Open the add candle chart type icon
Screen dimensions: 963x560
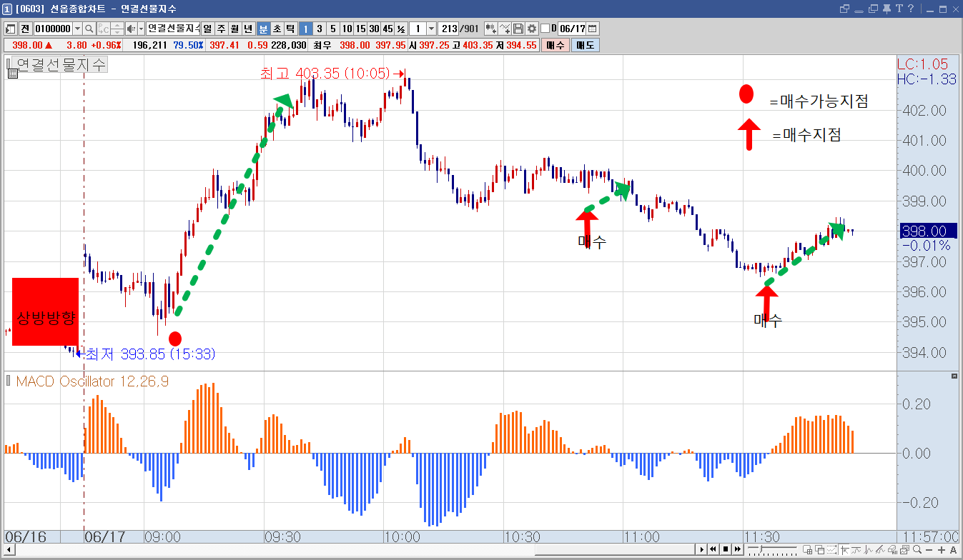tap(490, 29)
